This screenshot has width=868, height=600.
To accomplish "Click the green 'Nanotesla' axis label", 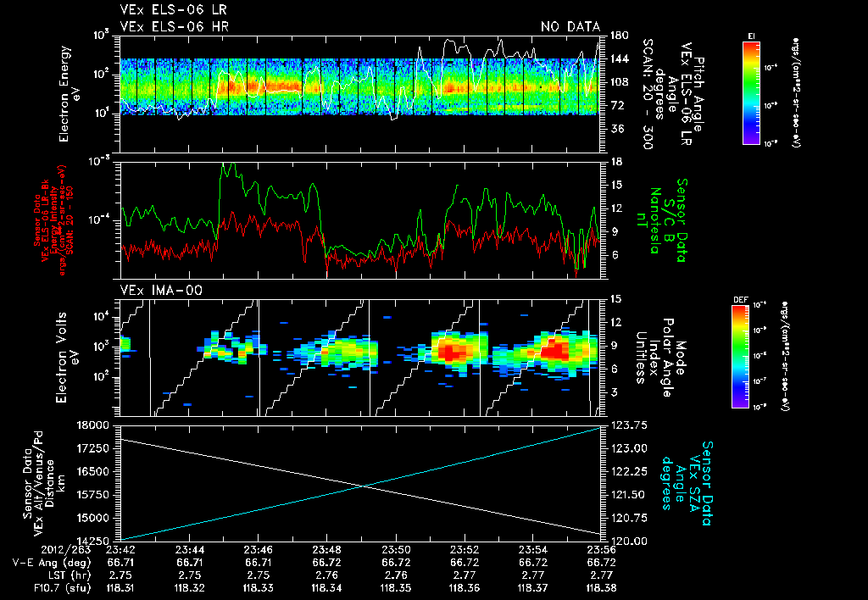I will pyautogui.click(x=655, y=220).
